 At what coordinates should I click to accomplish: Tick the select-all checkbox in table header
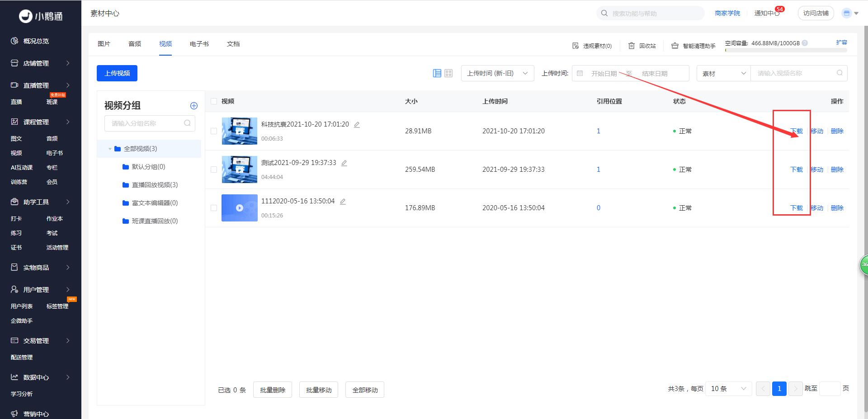pyautogui.click(x=214, y=101)
